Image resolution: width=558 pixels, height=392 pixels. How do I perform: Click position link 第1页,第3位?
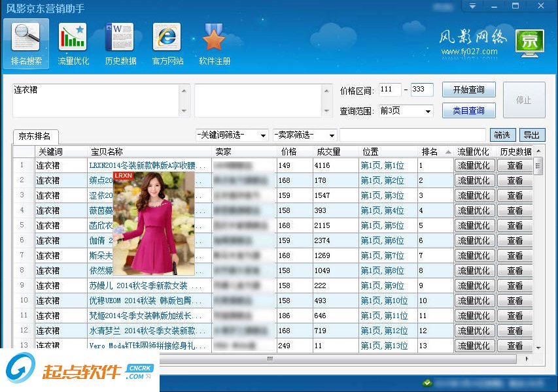[382, 196]
